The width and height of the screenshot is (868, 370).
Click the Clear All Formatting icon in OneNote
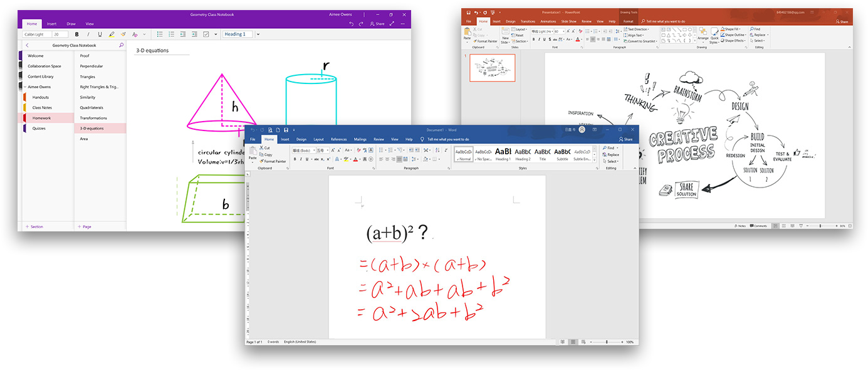[x=134, y=34]
